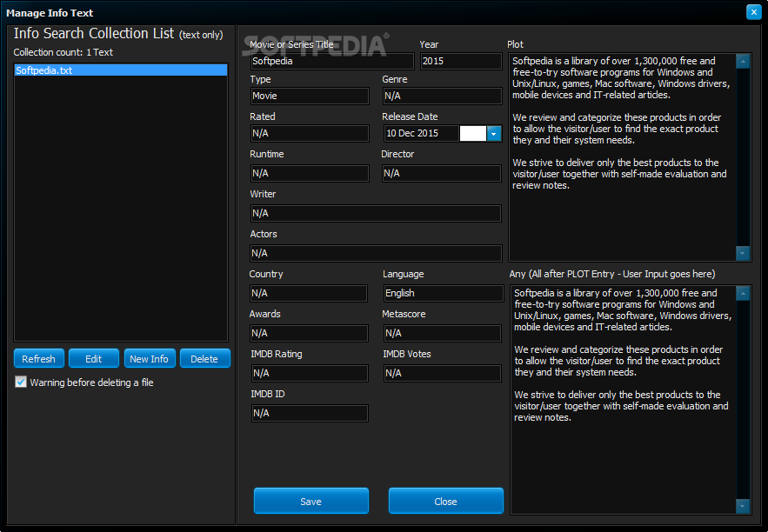Select Softpedia.txt in the collection list
The image size is (768, 532).
(121, 70)
